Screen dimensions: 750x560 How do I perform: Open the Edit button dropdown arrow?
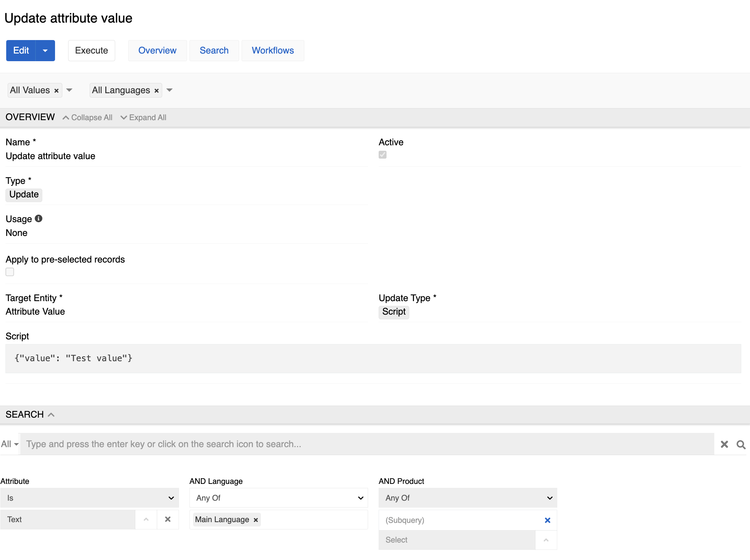45,51
